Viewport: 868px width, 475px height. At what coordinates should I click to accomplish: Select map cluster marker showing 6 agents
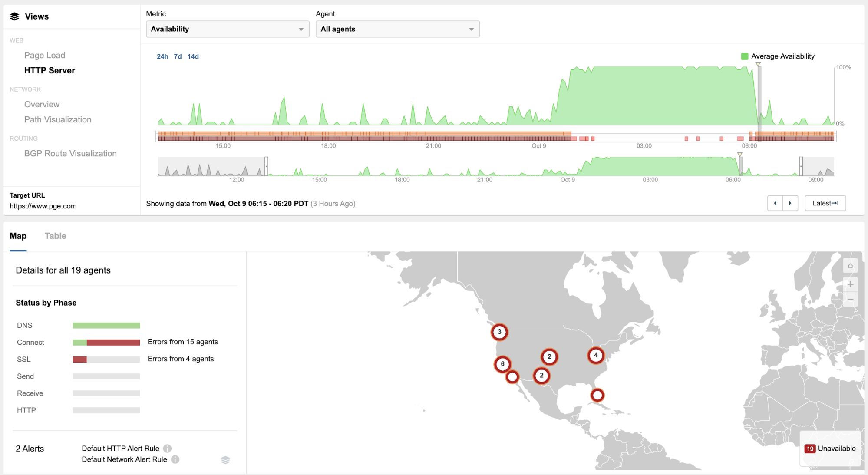(502, 364)
